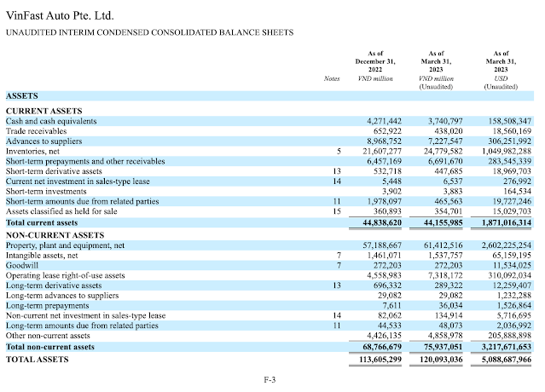The height and width of the screenshot is (392, 545).
Task: Click the 'TOTAL ASSETS' label
Action: click(38, 360)
